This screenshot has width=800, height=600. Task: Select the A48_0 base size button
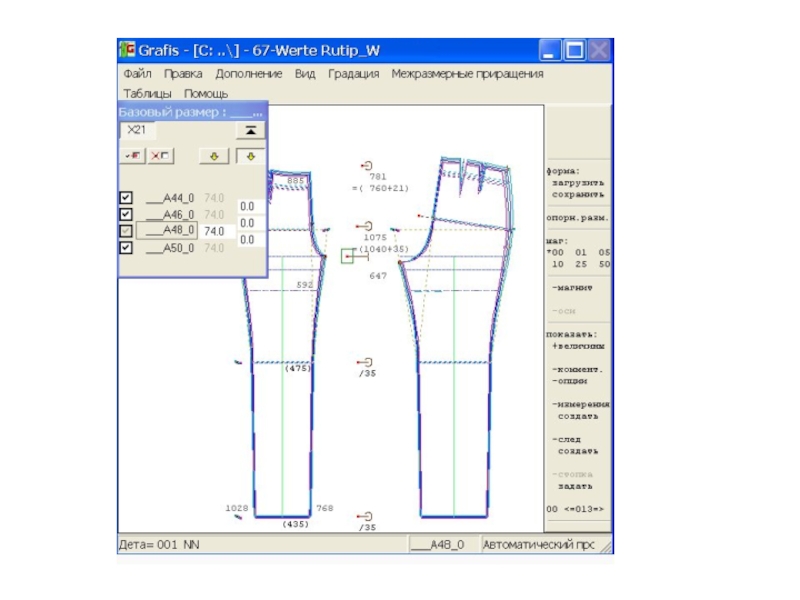[167, 231]
